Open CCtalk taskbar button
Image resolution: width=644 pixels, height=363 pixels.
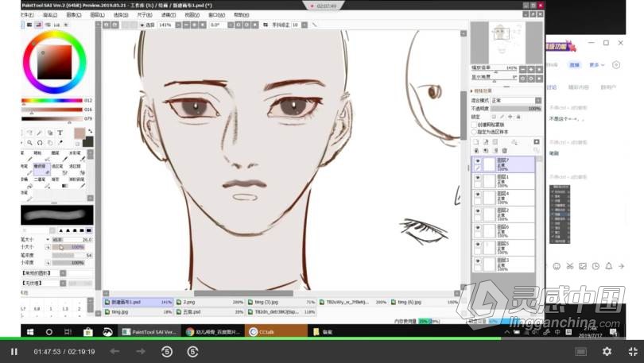point(276,332)
